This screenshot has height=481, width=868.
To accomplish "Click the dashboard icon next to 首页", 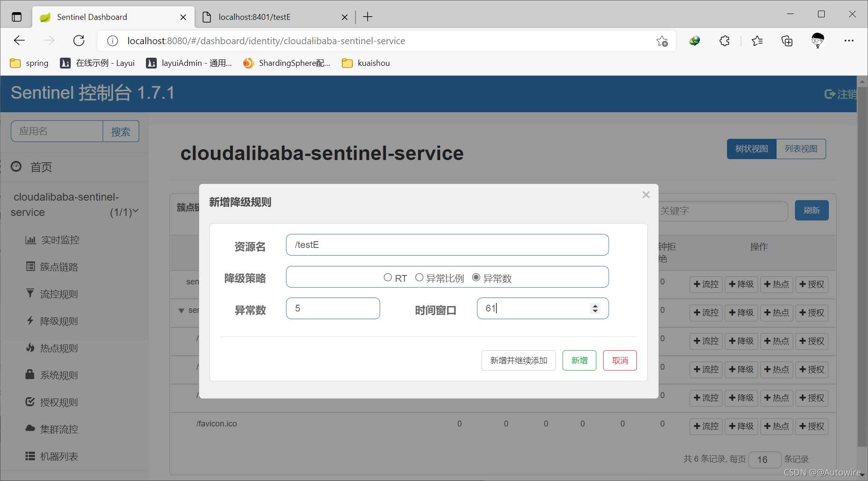I will (x=16, y=166).
